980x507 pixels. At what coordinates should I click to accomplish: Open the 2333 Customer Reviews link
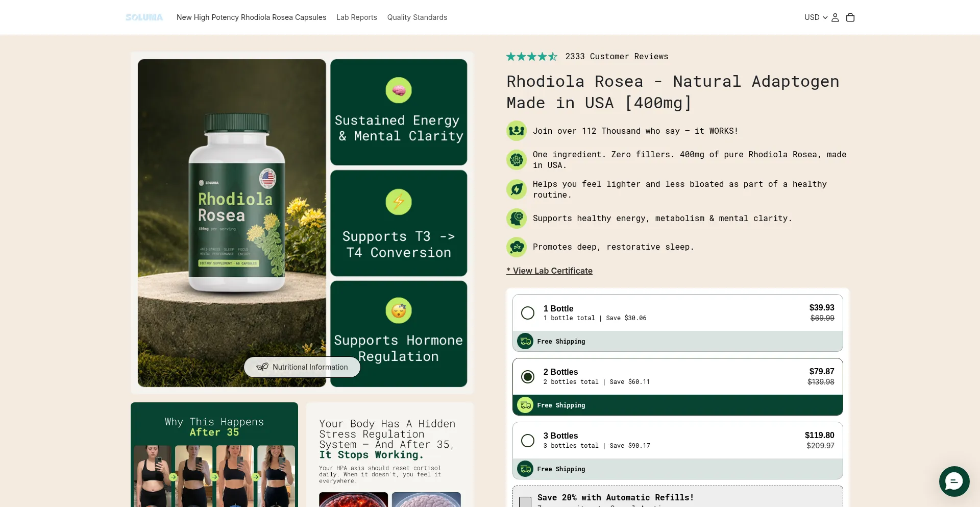(617, 57)
